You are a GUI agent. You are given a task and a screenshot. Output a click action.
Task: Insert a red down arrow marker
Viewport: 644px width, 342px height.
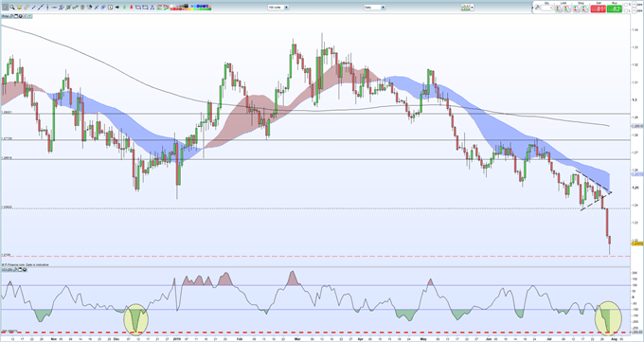[x=131, y=7]
